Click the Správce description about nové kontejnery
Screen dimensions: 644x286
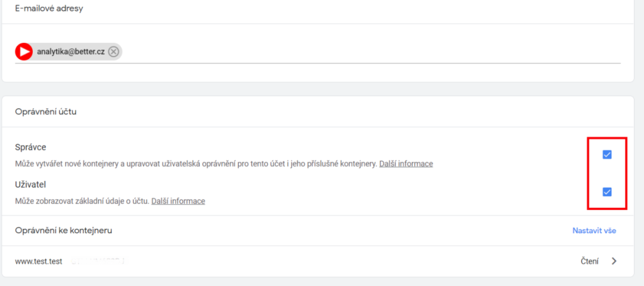click(x=196, y=163)
